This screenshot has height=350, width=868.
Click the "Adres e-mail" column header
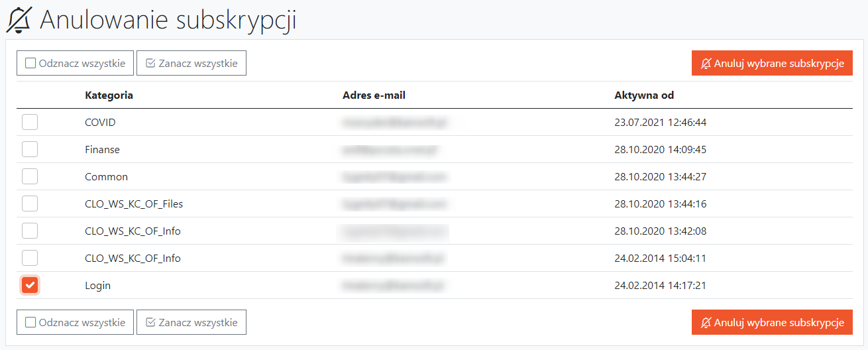coord(374,95)
